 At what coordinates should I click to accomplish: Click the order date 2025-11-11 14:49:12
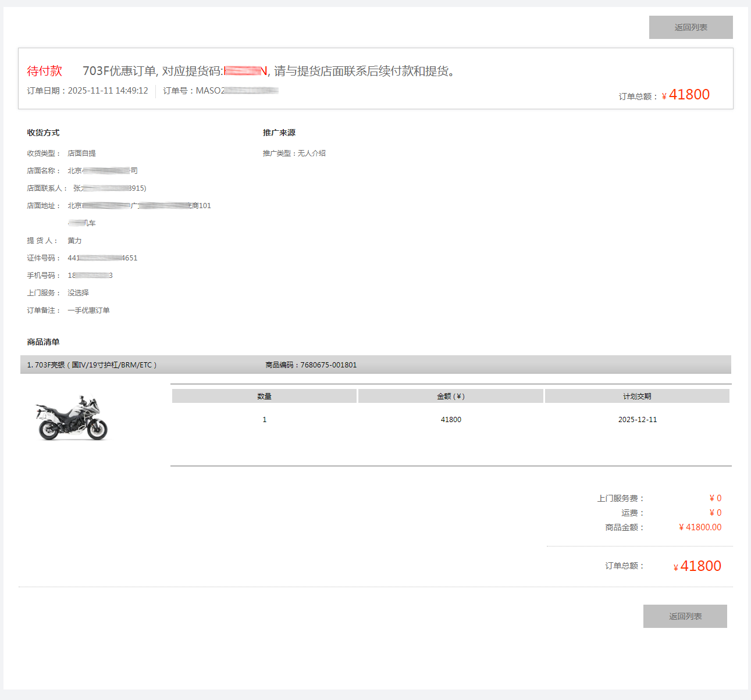click(108, 91)
